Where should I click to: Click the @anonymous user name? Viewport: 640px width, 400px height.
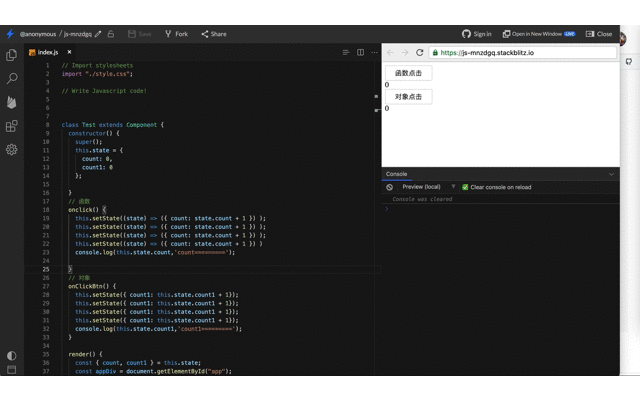point(38,34)
